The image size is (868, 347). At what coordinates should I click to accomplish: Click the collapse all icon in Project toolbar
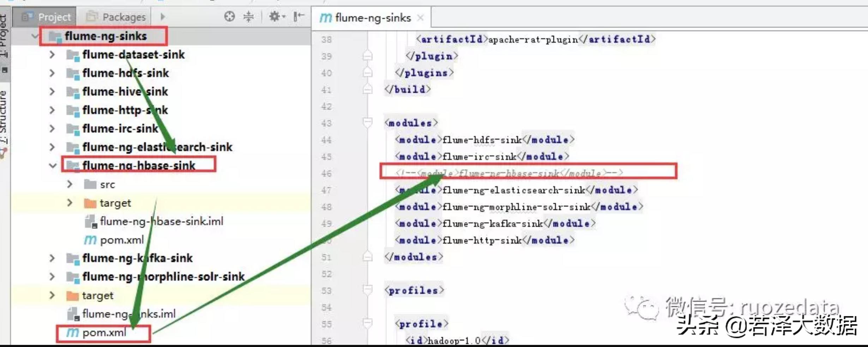pyautogui.click(x=249, y=16)
